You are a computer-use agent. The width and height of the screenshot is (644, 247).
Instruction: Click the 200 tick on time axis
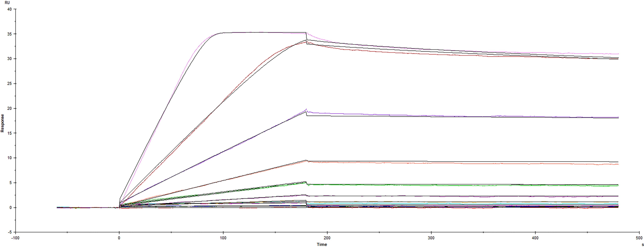click(327, 238)
